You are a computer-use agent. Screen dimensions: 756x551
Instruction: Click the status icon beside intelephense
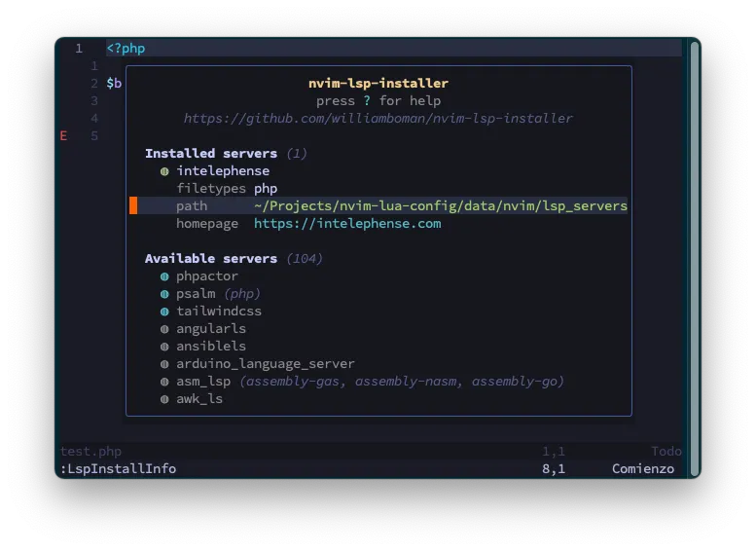coord(164,171)
